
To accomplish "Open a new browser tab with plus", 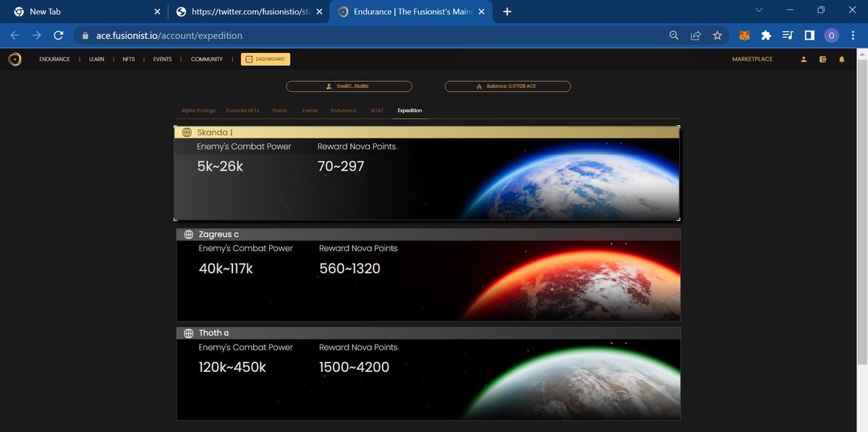I will [507, 12].
